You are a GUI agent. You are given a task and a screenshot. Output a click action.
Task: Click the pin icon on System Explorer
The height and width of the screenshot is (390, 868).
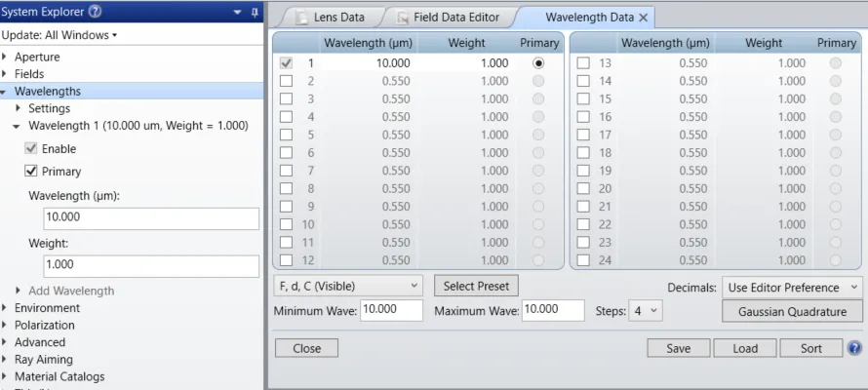[255, 13]
